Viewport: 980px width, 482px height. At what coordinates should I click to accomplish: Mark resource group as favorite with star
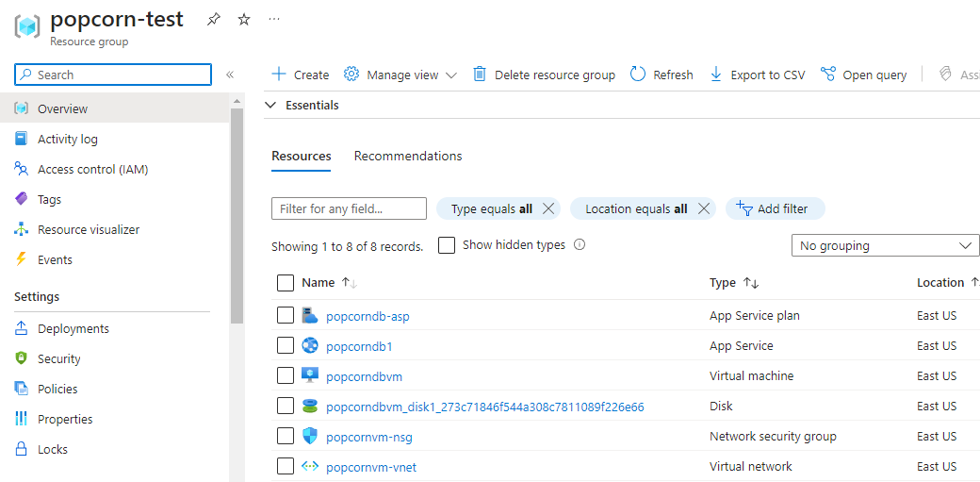[244, 20]
